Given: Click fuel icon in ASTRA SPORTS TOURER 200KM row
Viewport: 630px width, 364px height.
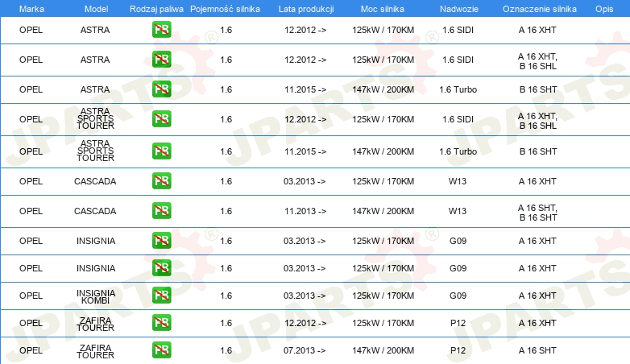Looking at the screenshot, I should click(x=161, y=151).
